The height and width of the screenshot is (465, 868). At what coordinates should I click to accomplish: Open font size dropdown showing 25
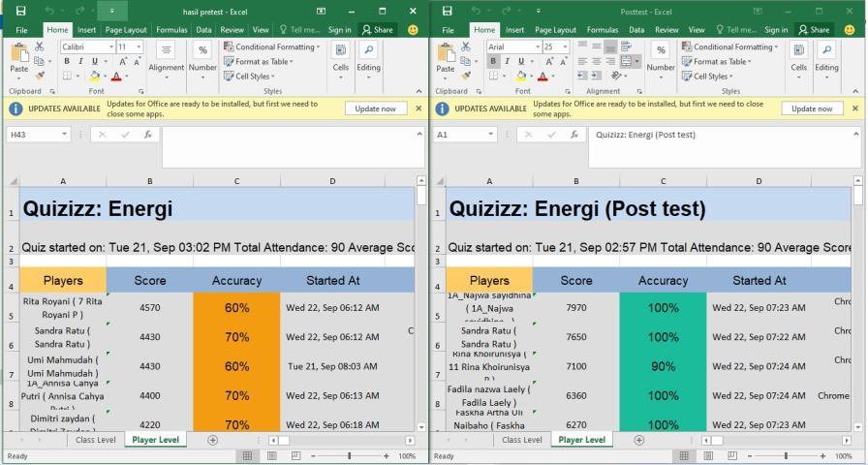565,47
